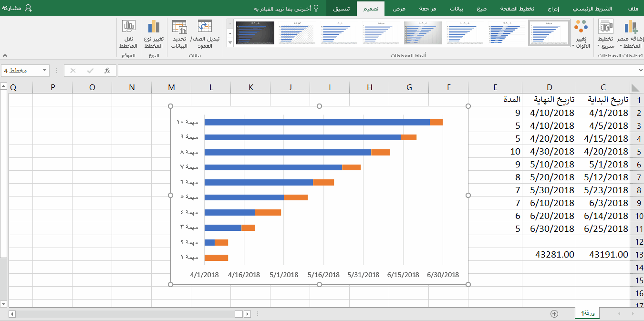
Task: Select row 13 header
Action: pyautogui.click(x=636, y=255)
